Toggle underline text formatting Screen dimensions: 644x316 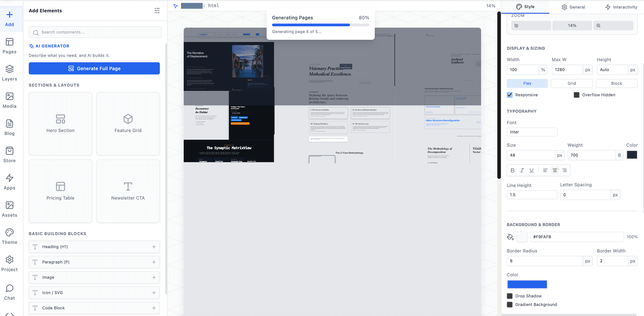[532, 170]
